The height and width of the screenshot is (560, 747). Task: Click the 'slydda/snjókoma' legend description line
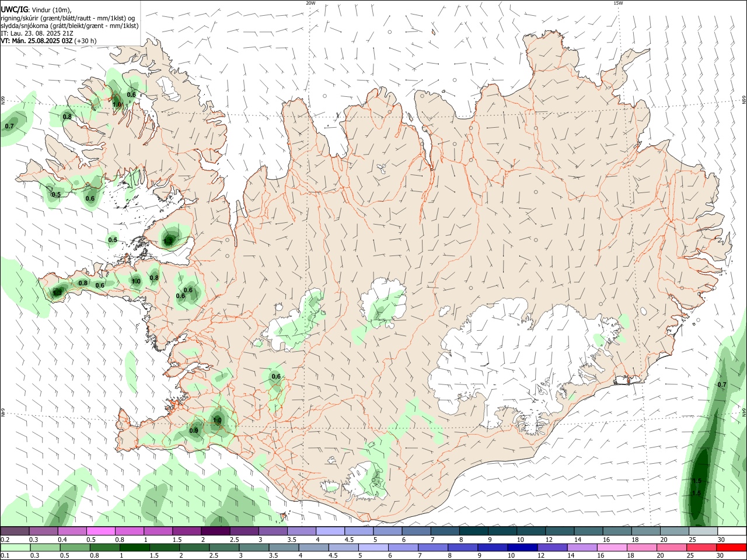pos(69,26)
